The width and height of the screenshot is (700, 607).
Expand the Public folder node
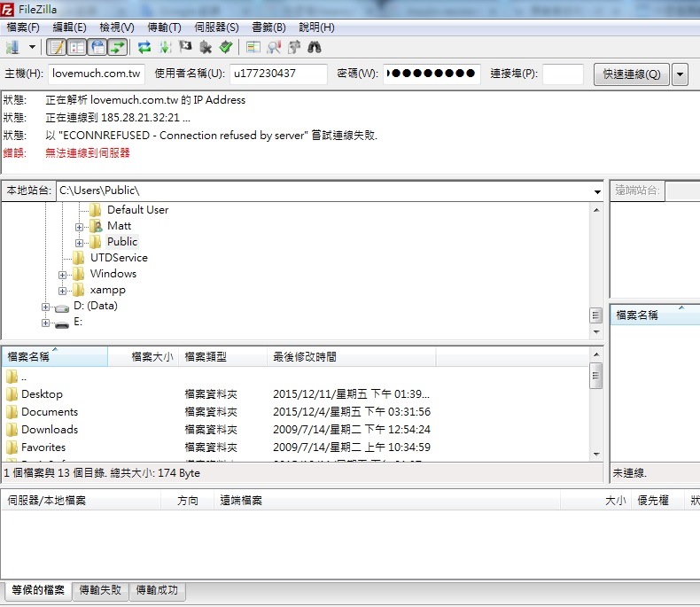[x=79, y=243]
